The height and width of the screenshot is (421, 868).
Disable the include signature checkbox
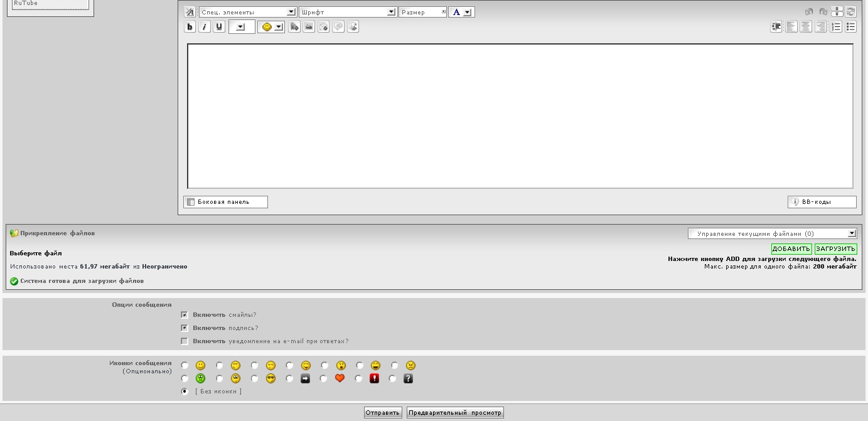[x=185, y=328]
